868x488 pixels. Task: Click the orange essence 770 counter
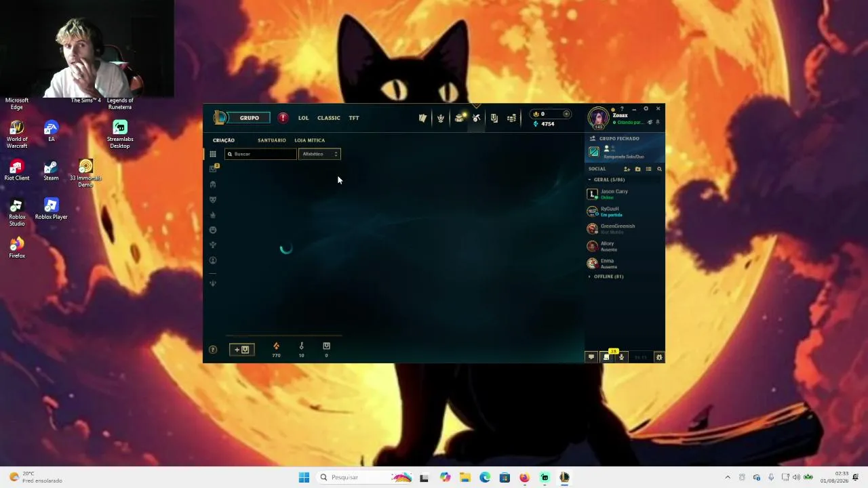click(x=276, y=350)
